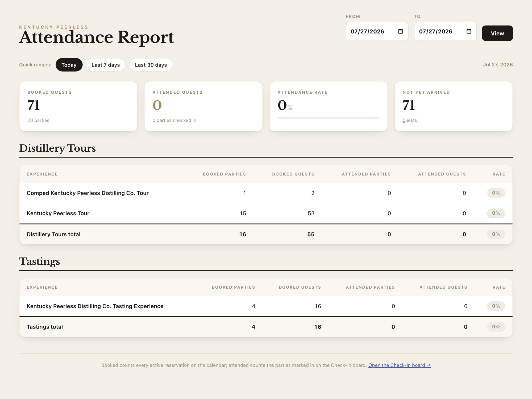
Task: Click the Tastings total row label
Action: (45, 327)
